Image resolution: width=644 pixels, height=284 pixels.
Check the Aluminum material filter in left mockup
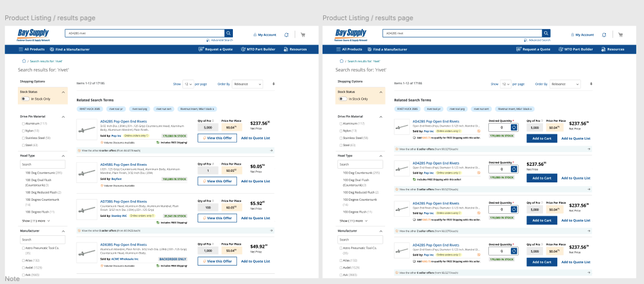pyautogui.click(x=23, y=124)
